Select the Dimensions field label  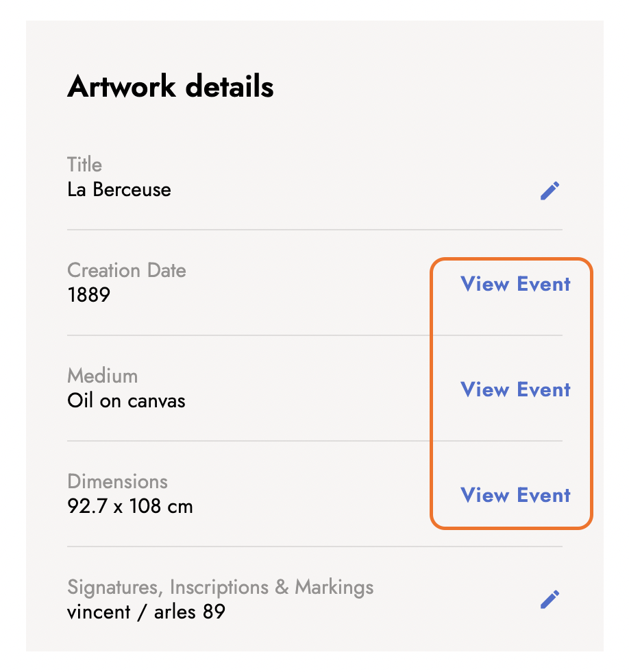pos(117,481)
